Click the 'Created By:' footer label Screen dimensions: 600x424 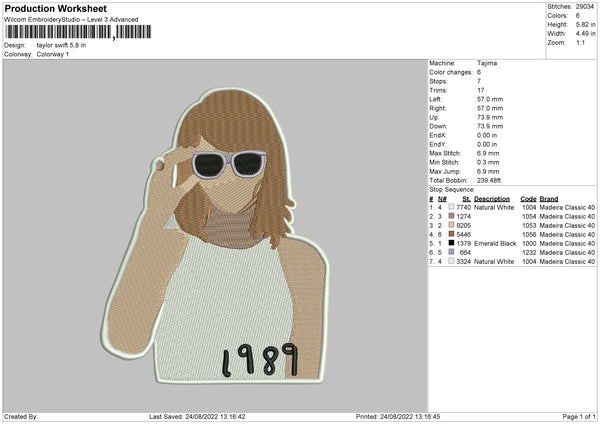click(21, 416)
